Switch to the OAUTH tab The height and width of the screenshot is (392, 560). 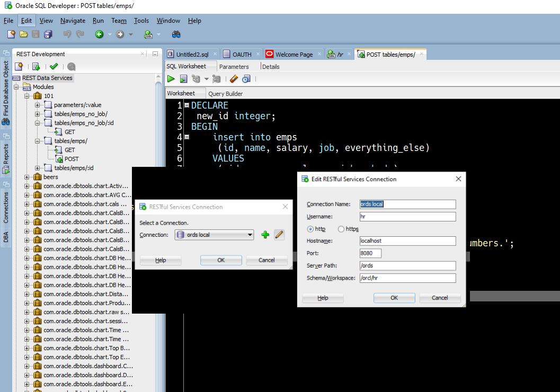coord(242,54)
